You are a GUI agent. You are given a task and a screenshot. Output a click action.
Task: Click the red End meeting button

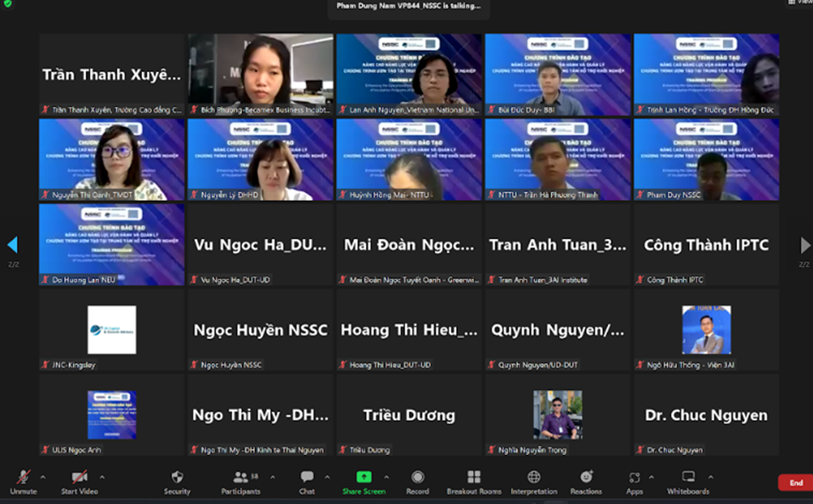(795, 483)
